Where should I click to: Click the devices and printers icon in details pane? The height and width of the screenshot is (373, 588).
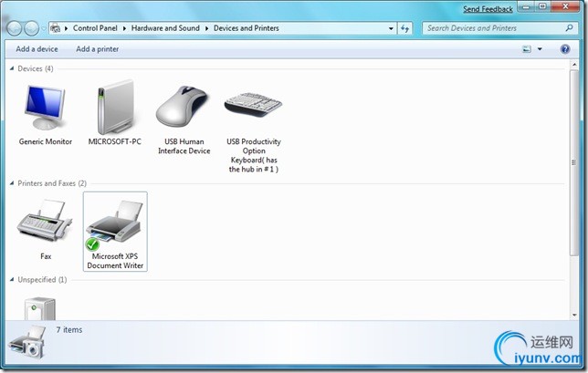pos(26,342)
